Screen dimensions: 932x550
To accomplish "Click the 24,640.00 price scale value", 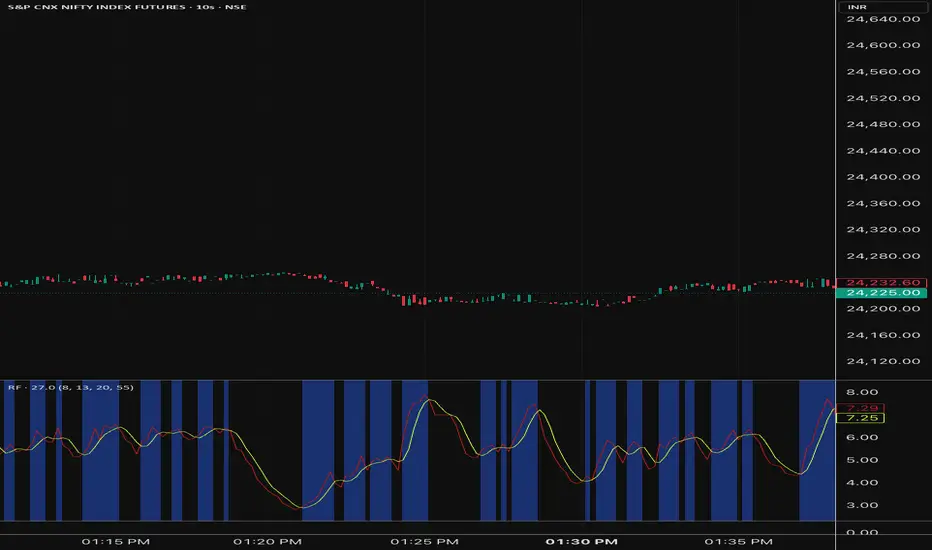I will [x=883, y=19].
